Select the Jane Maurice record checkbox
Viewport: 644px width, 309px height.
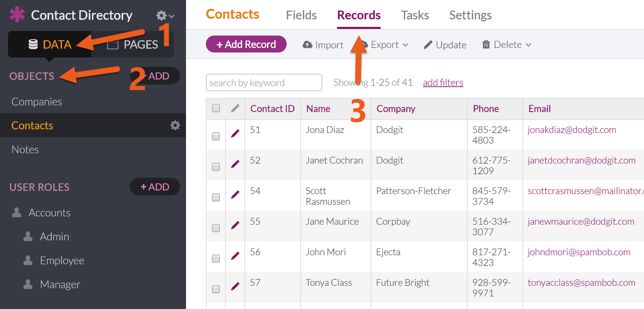(x=216, y=228)
